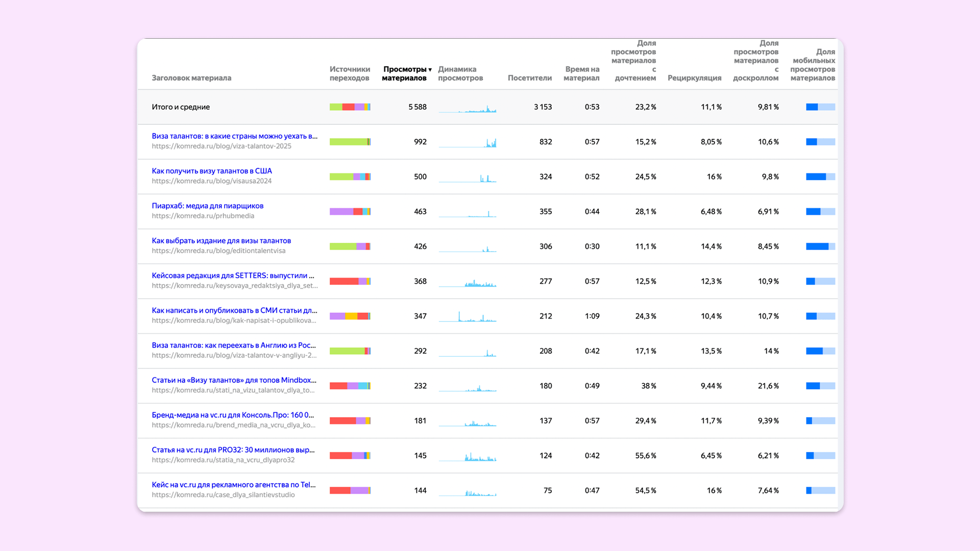Open the SETTERS case study link

point(233,275)
